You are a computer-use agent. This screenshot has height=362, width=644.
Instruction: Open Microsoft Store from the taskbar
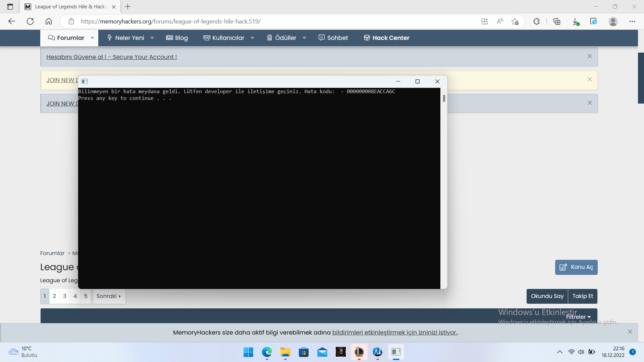304,352
